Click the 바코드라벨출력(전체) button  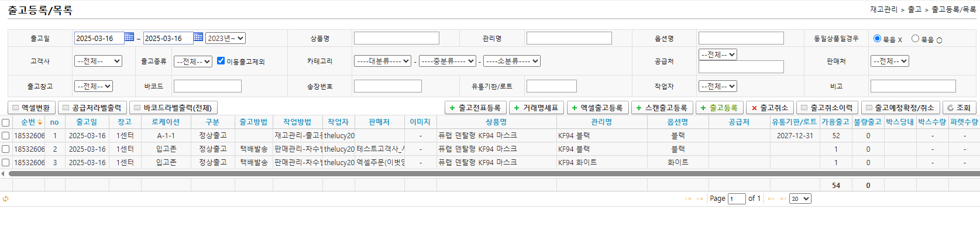pos(173,108)
